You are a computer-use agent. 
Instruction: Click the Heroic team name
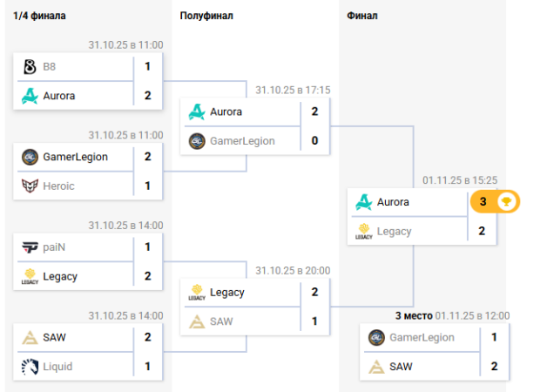[58, 186]
